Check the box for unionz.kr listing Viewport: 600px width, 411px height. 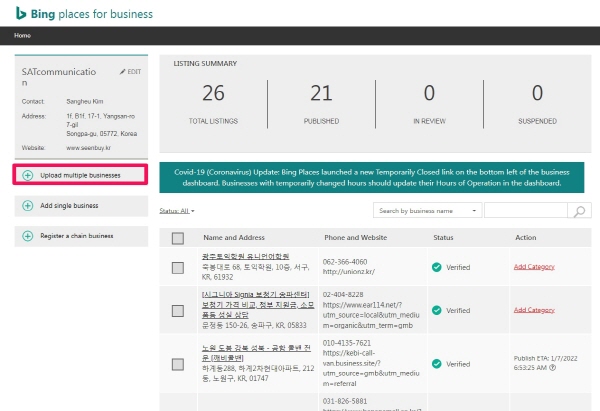(178, 268)
